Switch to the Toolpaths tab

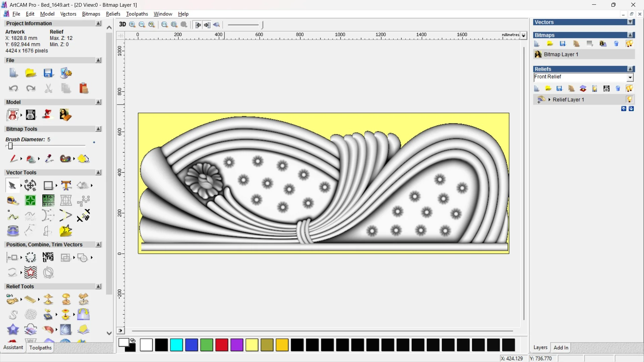tap(40, 348)
